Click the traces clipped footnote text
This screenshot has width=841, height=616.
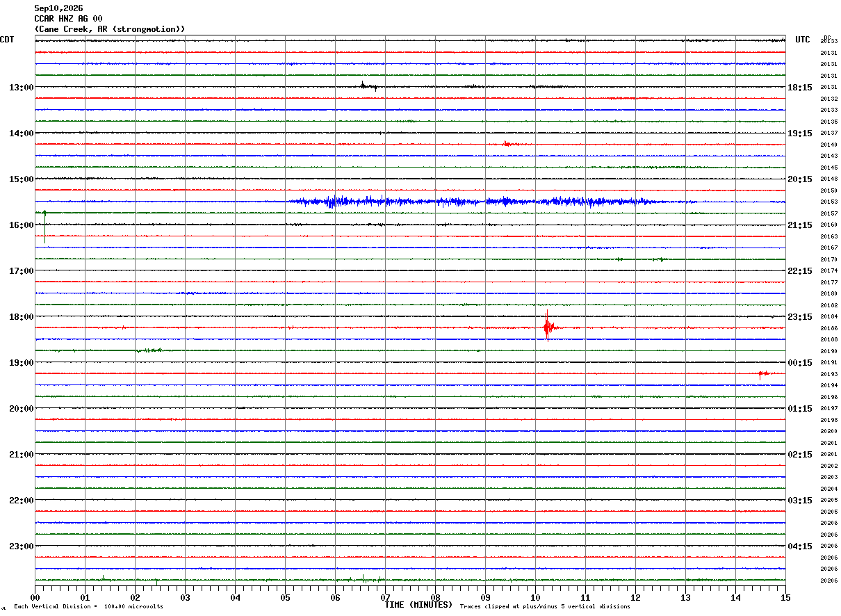point(545,607)
